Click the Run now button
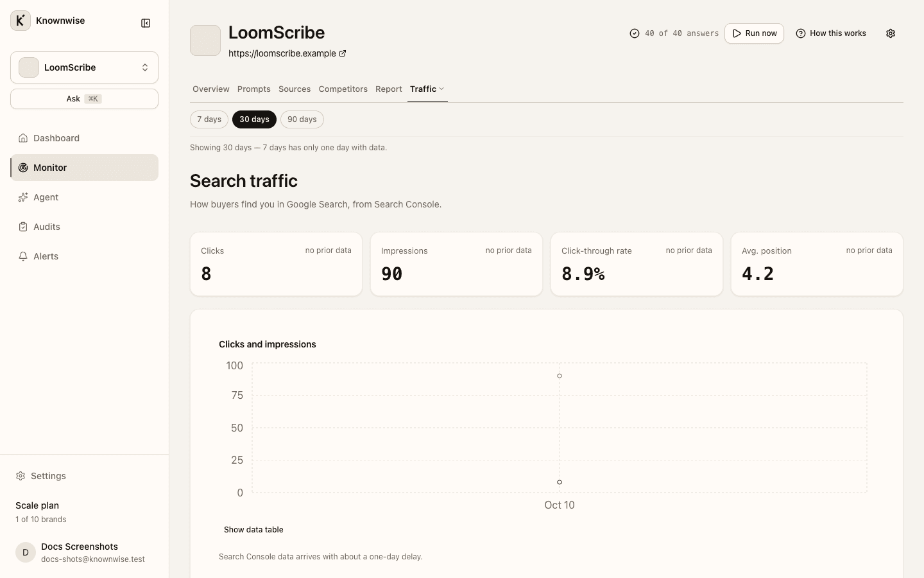This screenshot has width=924, height=578. [x=754, y=33]
